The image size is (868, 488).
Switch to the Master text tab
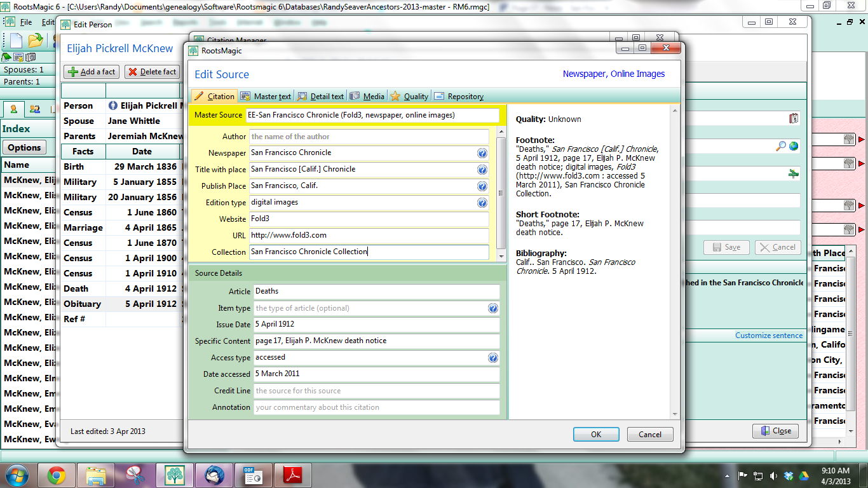(x=266, y=96)
